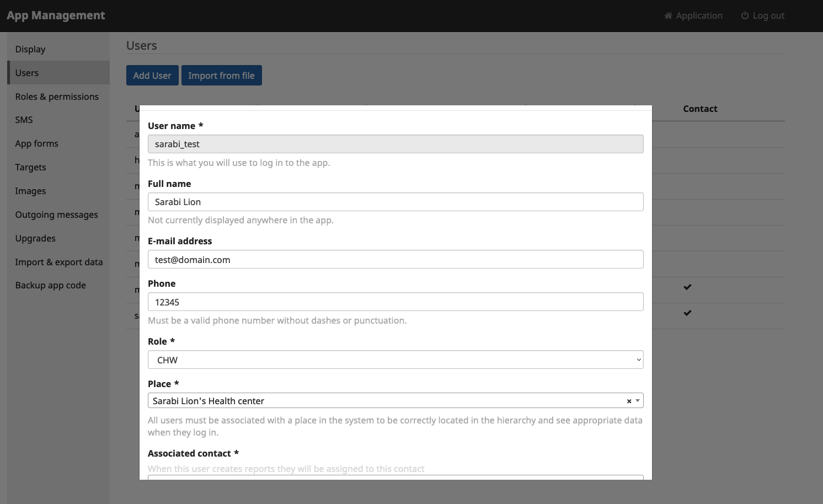The height and width of the screenshot is (504, 823).
Task: Click the Full name input field
Action: tap(395, 202)
